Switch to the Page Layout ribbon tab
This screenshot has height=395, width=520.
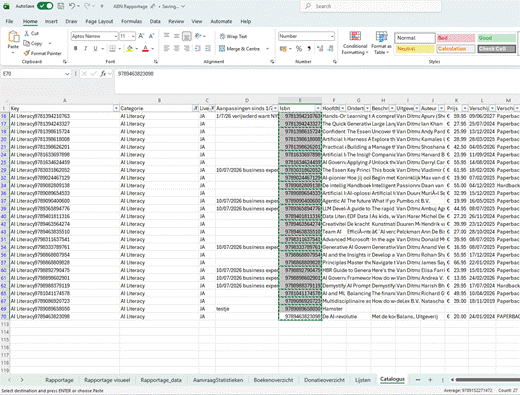[x=99, y=21]
